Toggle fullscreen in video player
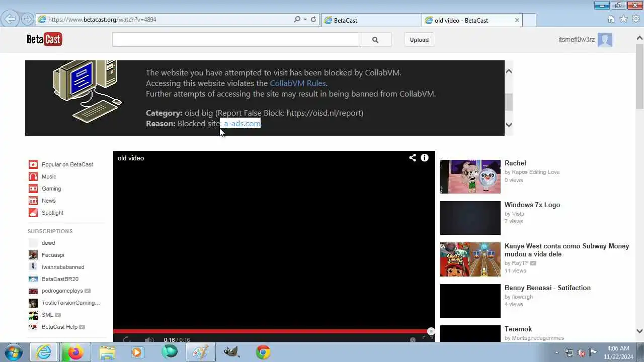Viewport: 644px width, 362px height. (x=428, y=339)
